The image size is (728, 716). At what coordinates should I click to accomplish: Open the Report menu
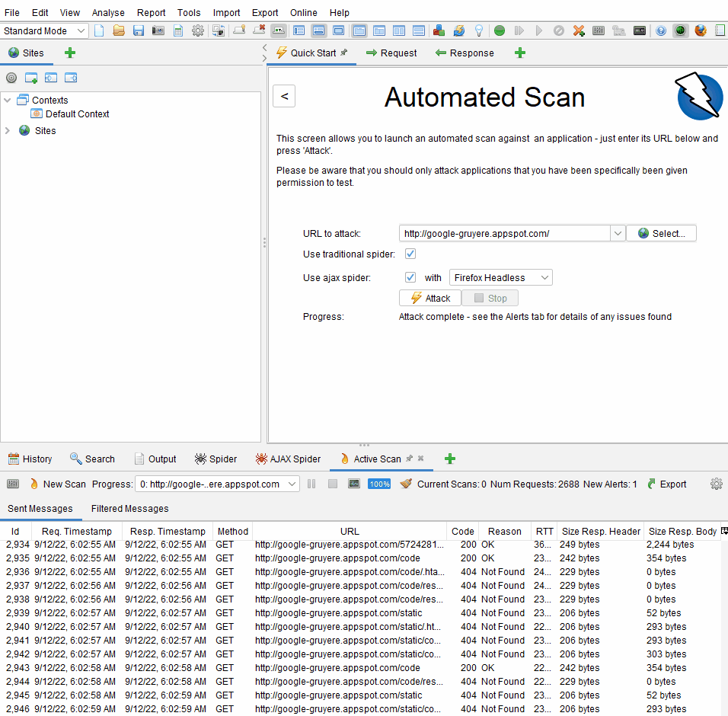coord(151,12)
